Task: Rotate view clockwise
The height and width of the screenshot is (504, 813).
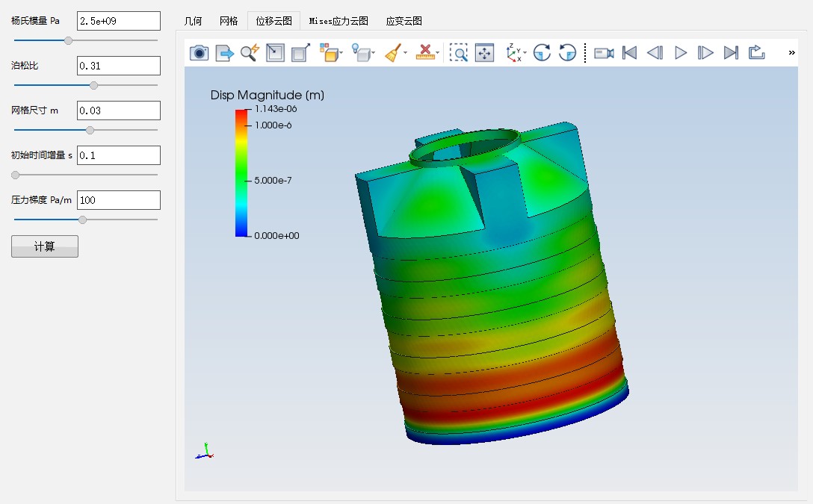Action: [542, 53]
